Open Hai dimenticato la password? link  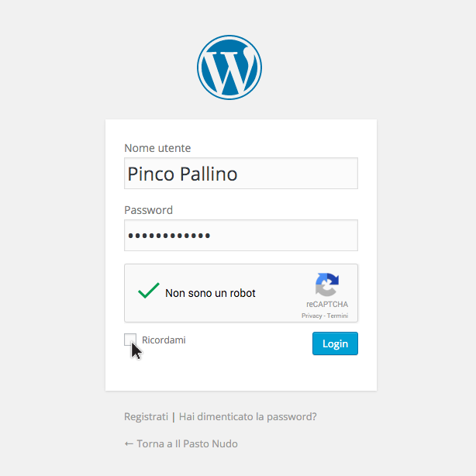point(248,416)
